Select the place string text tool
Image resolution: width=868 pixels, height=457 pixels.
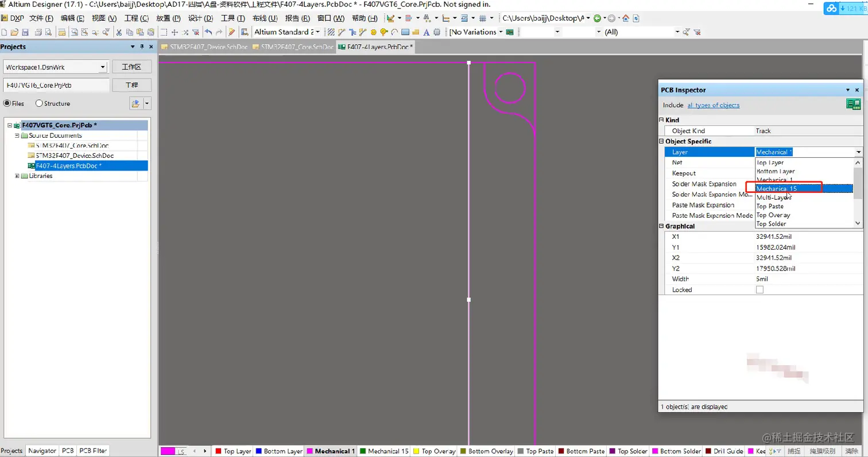coord(427,32)
